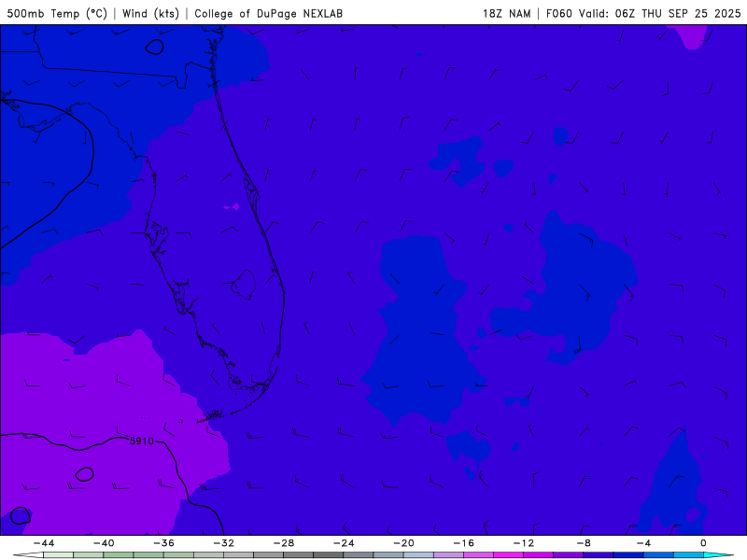Click the 'Wind (kts)' header label
This screenshot has width=747, height=560.
(150, 14)
